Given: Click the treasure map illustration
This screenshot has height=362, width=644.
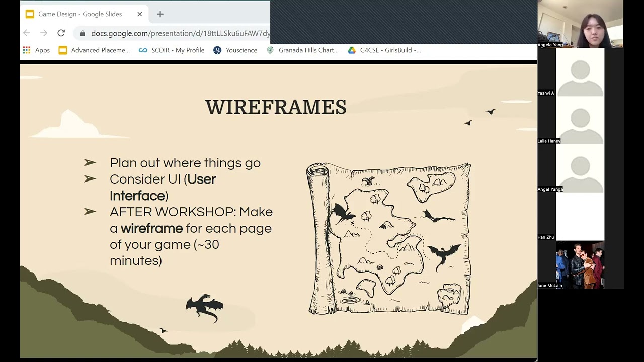Looking at the screenshot, I should (x=389, y=239).
